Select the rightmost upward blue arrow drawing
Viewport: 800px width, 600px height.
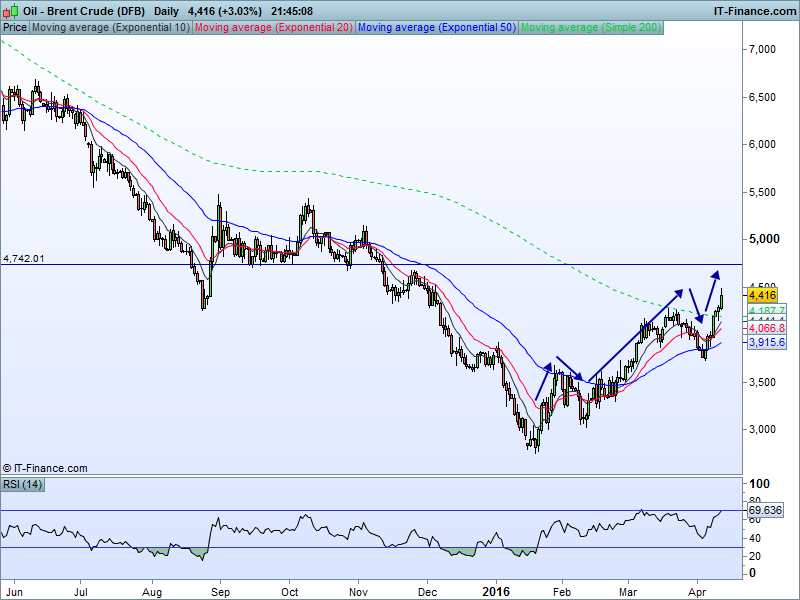(710, 288)
